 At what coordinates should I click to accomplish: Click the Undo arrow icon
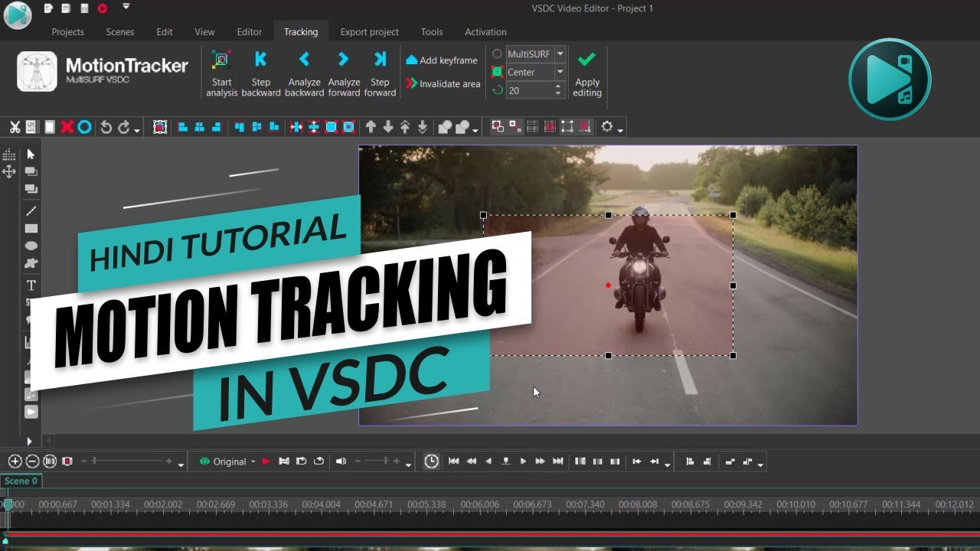[x=106, y=127]
